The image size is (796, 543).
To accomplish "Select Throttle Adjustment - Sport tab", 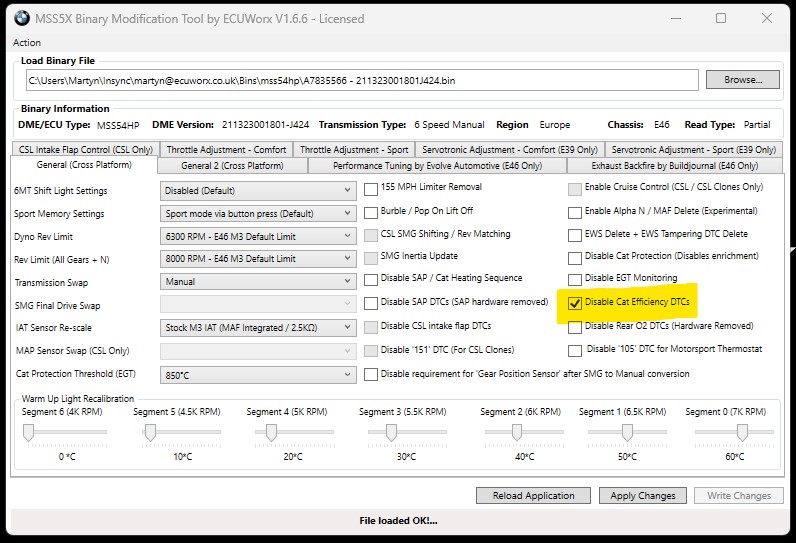I will [x=354, y=150].
